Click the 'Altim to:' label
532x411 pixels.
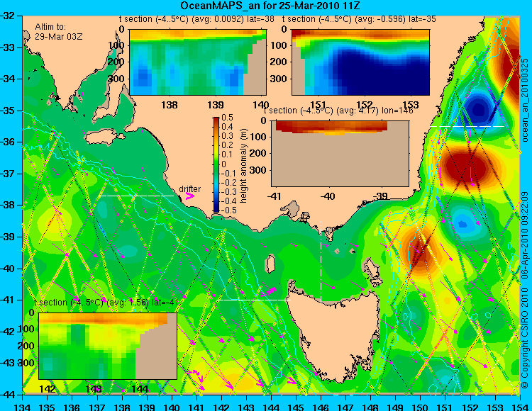click(50, 27)
